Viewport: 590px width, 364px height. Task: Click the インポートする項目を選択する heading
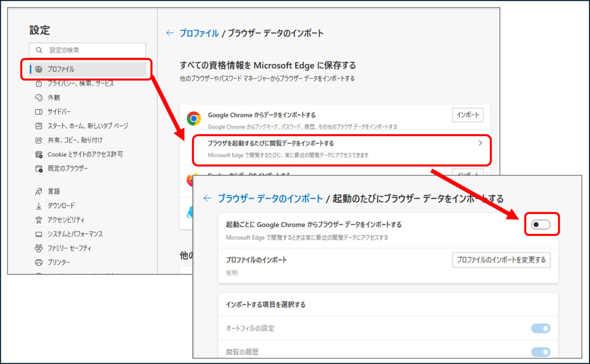(265, 305)
